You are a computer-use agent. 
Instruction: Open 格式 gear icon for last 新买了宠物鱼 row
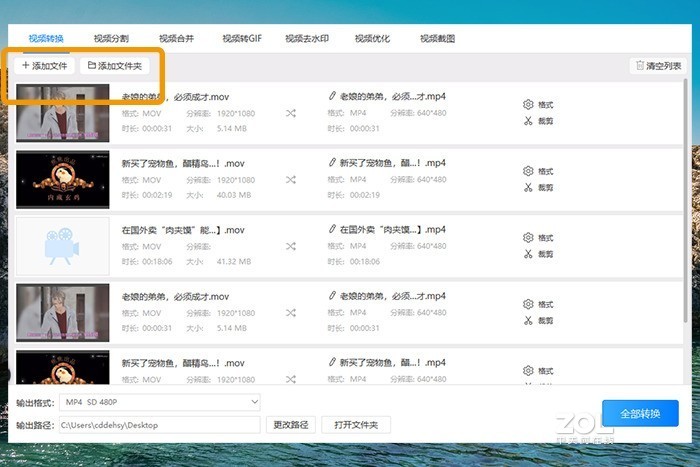(x=528, y=371)
